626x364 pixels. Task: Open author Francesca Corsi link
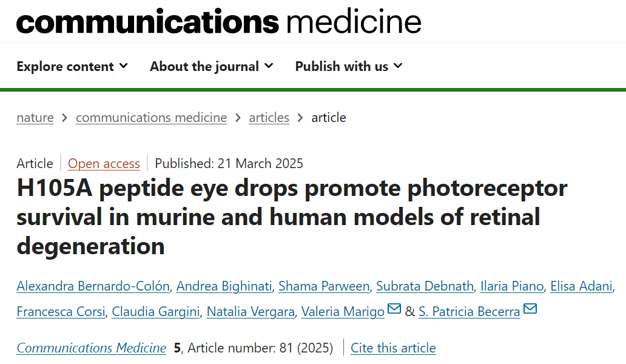(x=61, y=312)
